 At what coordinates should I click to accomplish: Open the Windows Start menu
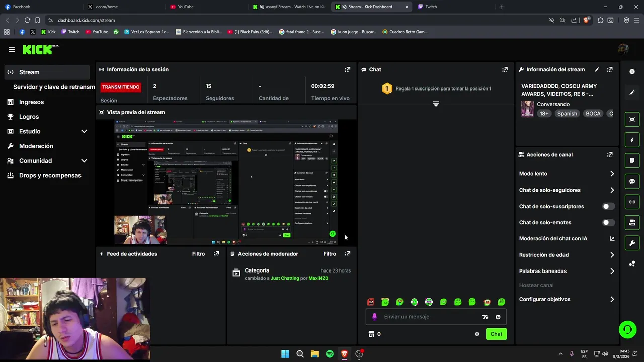pos(285,354)
